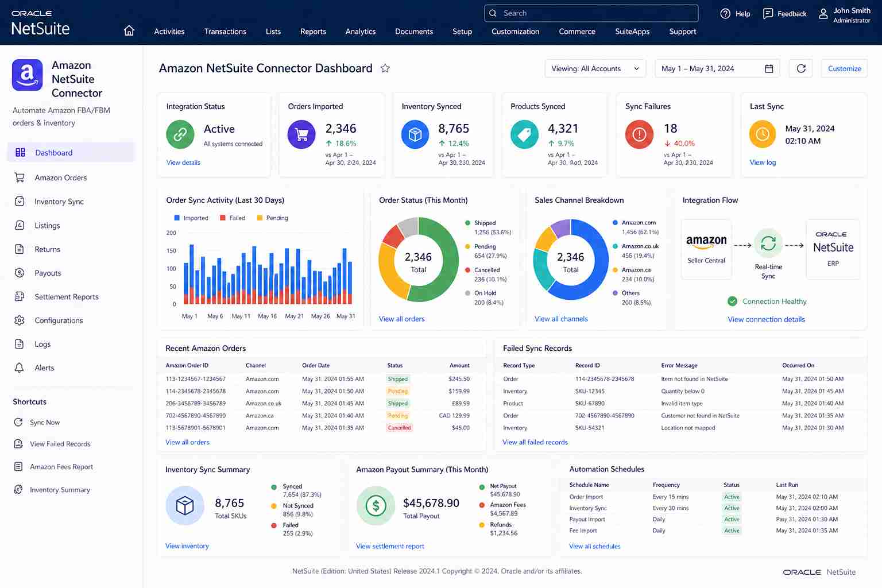Favorite dashboard with the star icon
This screenshot has width=882, height=588.
(x=385, y=68)
